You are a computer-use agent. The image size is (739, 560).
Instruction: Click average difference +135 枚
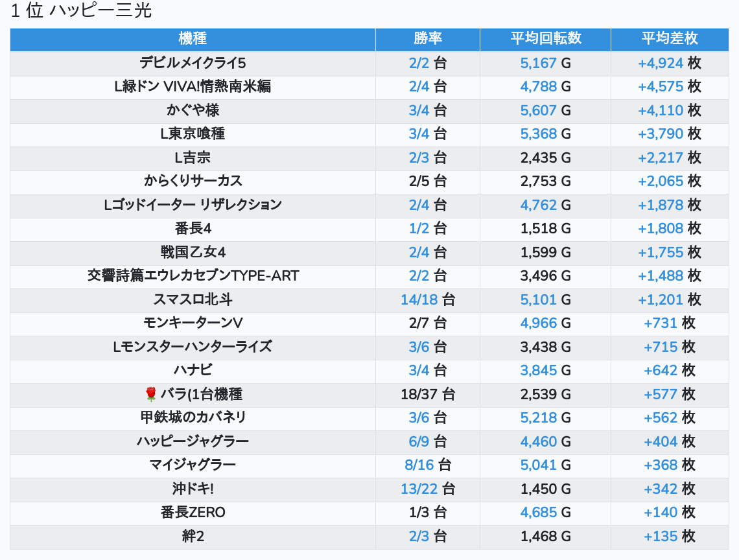(669, 536)
